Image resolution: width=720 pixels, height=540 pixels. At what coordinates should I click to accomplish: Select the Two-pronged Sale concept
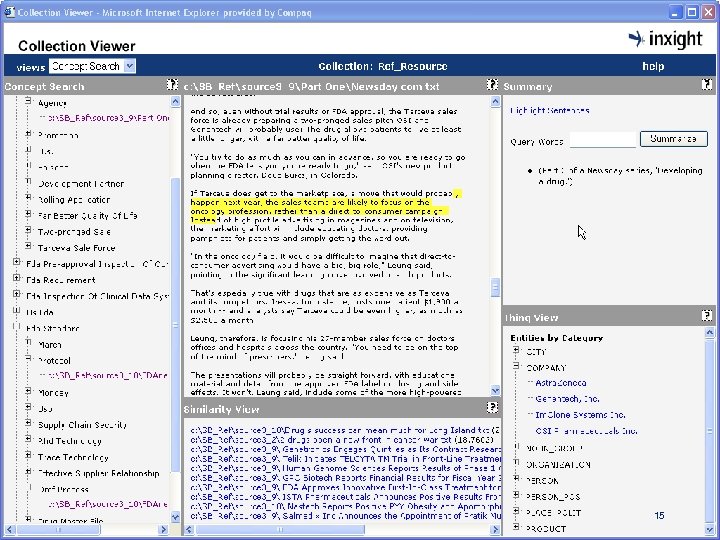74,232
